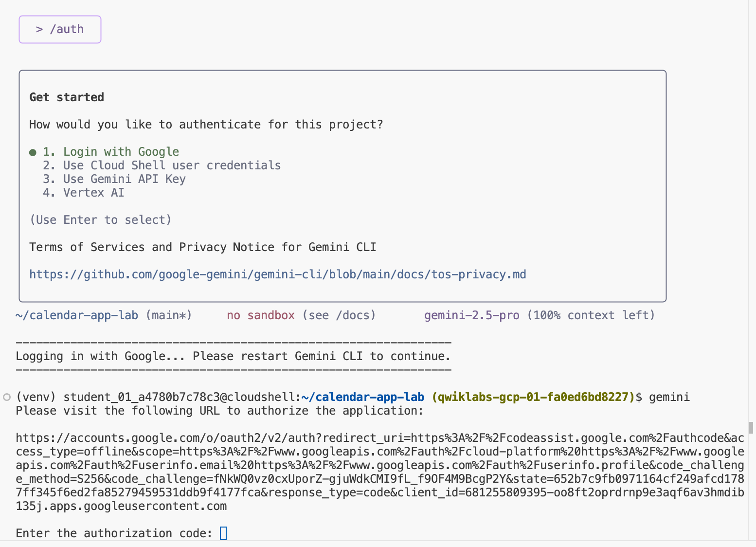Click the authorization code input cursor

[x=223, y=533]
